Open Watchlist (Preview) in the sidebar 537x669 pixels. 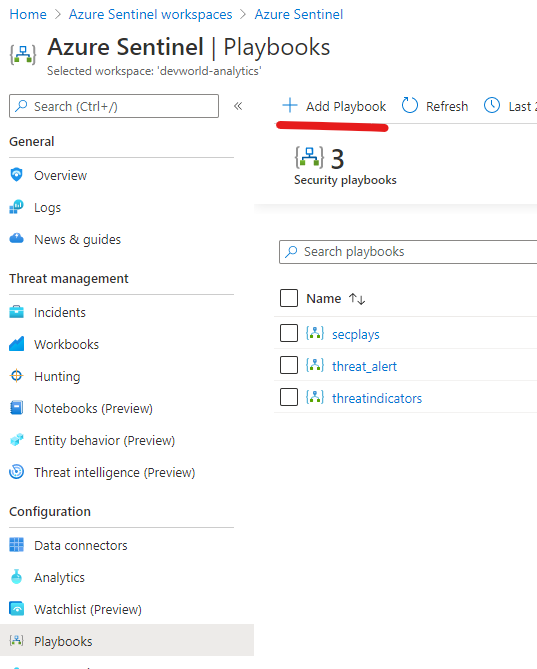[x=87, y=609]
